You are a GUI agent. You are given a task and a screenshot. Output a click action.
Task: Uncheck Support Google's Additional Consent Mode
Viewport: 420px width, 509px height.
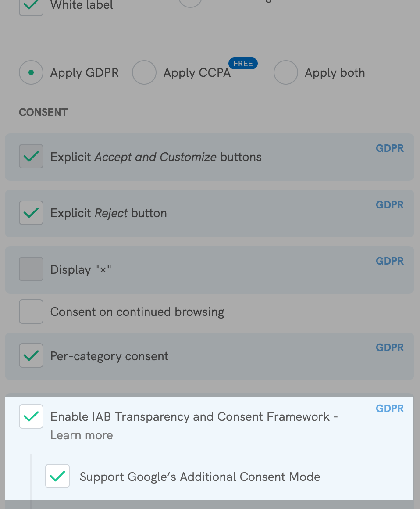pos(57,476)
